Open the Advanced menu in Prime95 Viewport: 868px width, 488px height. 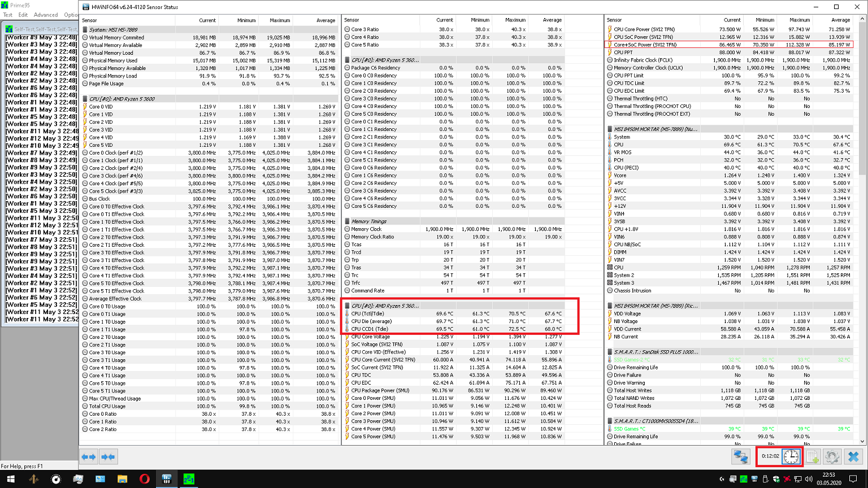tap(46, 15)
